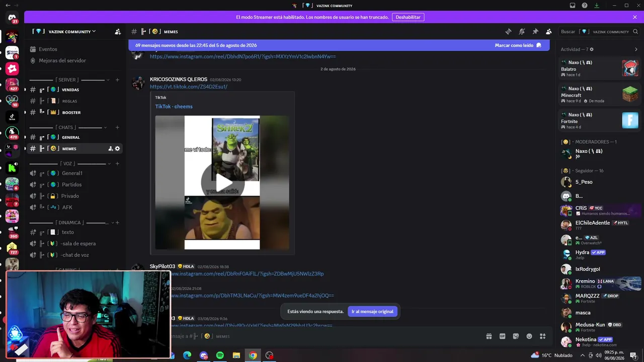Join the -sala de espera voice channel
This screenshot has width=644, height=362.
(75, 244)
